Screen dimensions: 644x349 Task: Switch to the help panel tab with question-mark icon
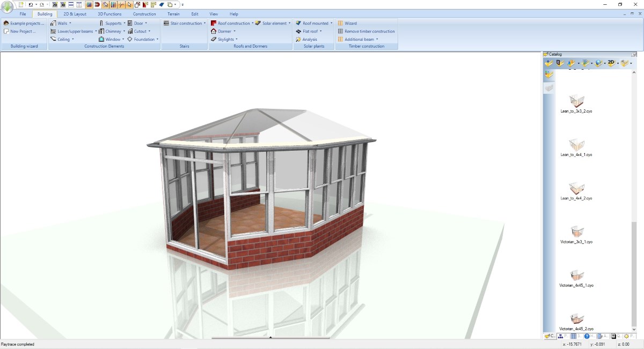tap(590, 336)
